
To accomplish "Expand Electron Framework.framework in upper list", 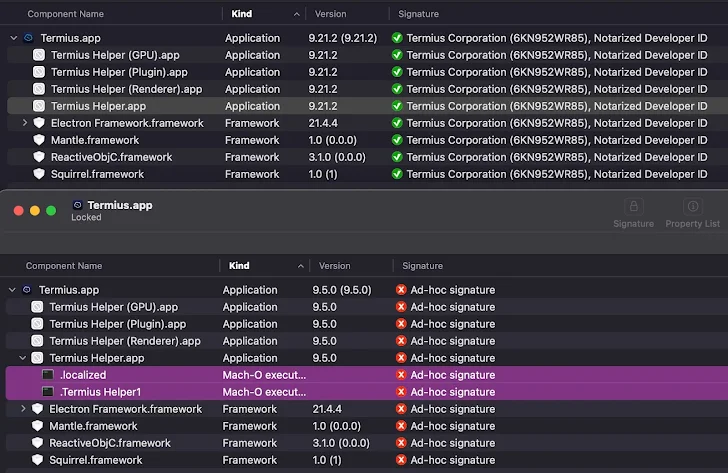I will (x=26, y=123).
